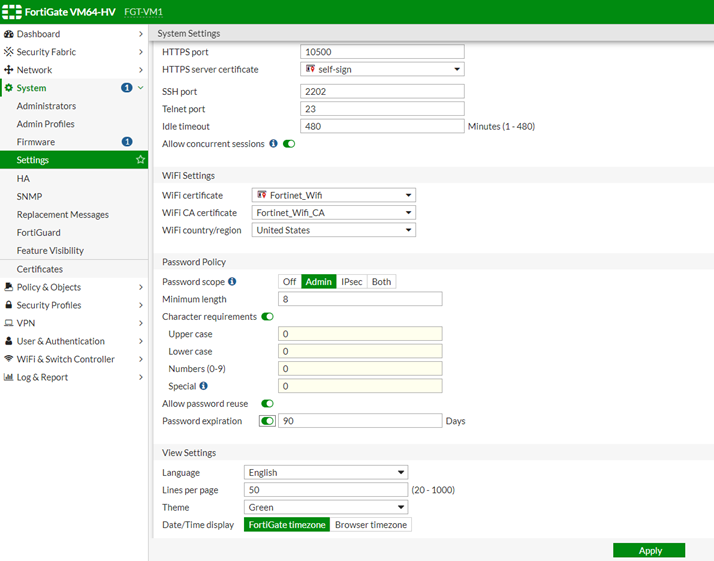
Task: Click the Security Fabric sidebar icon
Action: (x=9, y=52)
